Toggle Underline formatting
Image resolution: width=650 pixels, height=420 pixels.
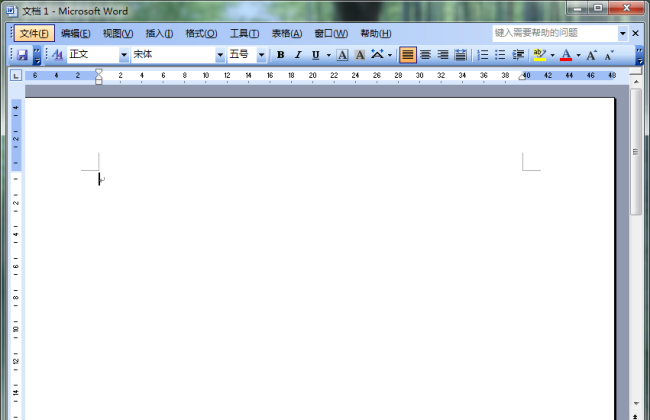315,55
